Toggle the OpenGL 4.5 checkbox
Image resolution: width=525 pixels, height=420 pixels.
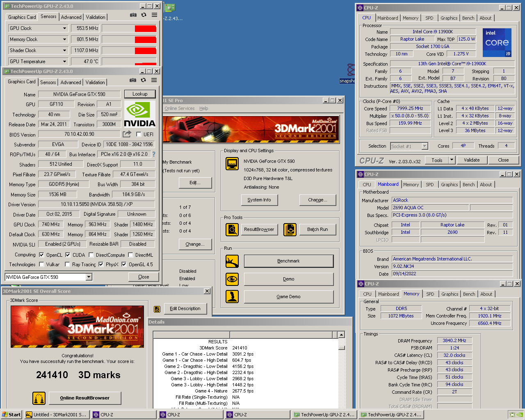coord(124,265)
